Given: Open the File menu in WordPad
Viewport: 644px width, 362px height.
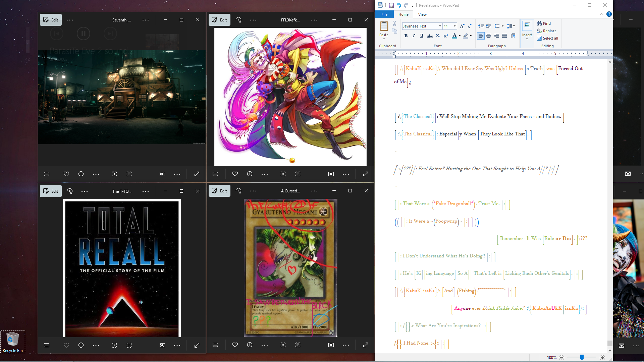Looking at the screenshot, I should 384,14.
